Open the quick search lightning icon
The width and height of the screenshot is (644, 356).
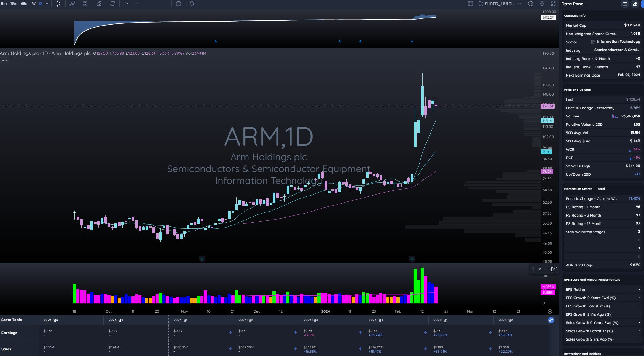[x=530, y=4]
